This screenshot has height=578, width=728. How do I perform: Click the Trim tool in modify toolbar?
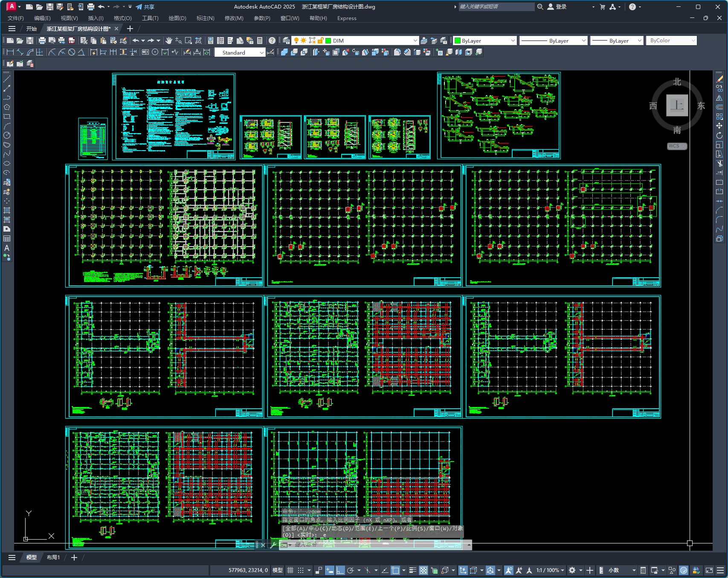pyautogui.click(x=719, y=163)
